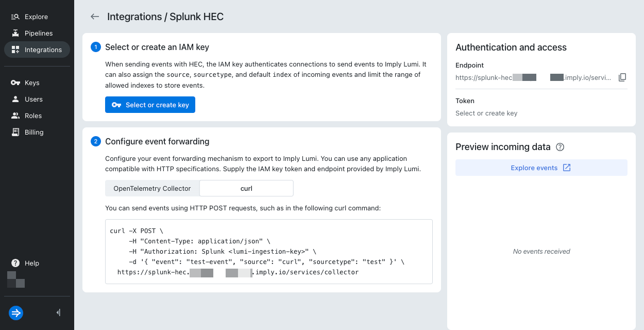
Task: Click the Help question mark icon
Action: pos(15,263)
